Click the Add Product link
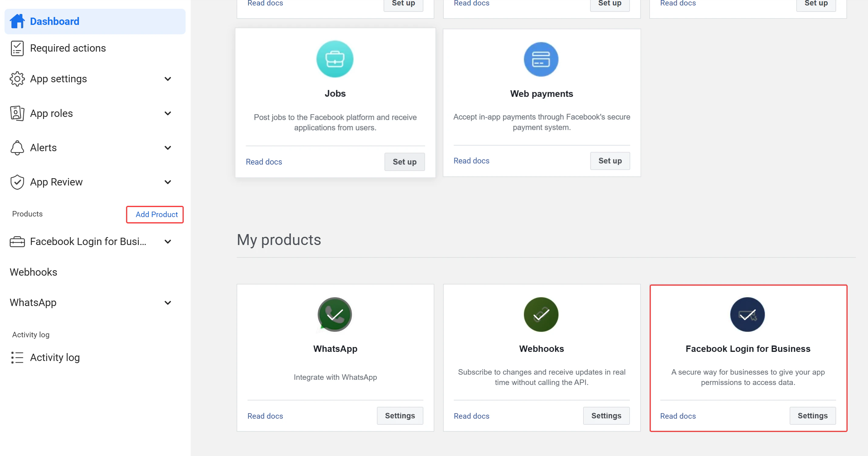868x456 pixels. [x=157, y=214]
